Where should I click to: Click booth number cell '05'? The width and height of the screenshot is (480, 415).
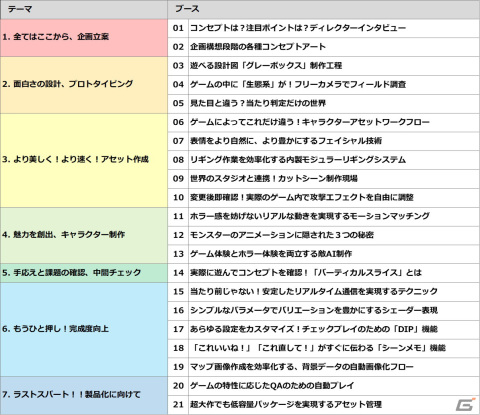[178, 103]
